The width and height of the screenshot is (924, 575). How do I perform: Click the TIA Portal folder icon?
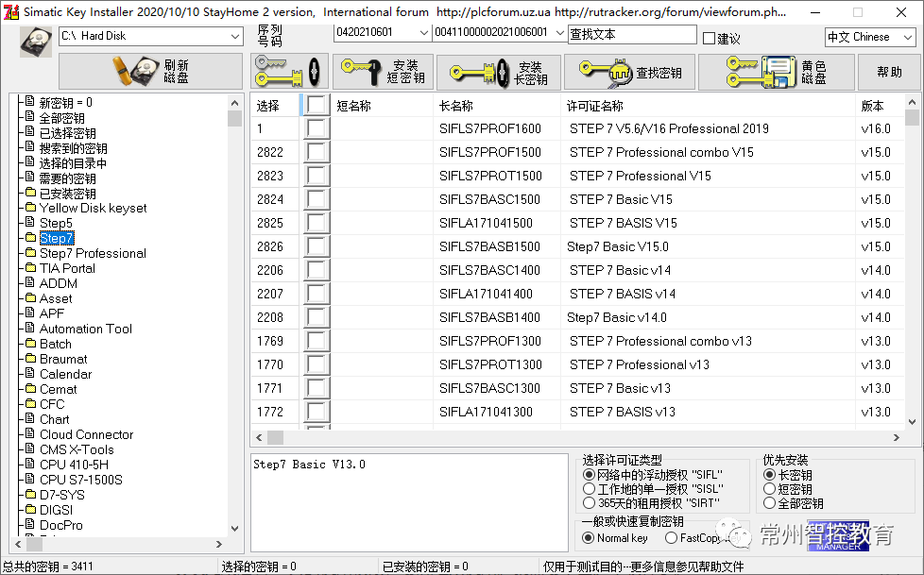pos(30,267)
